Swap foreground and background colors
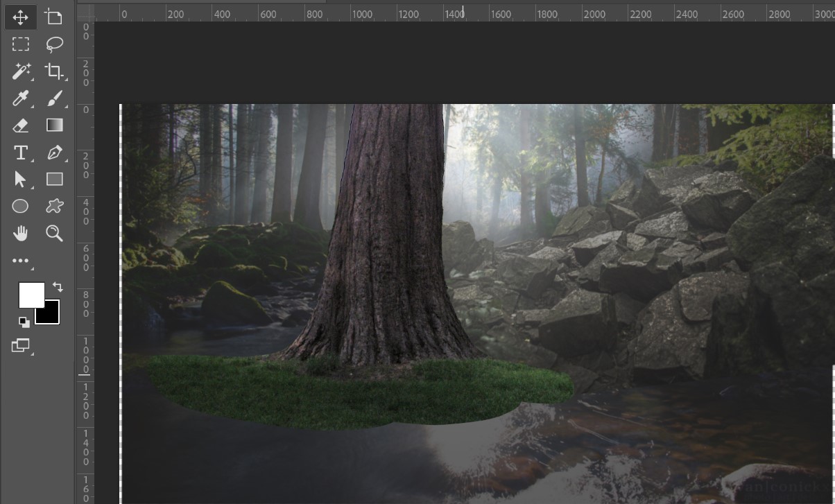This screenshot has width=835, height=504. coord(58,286)
